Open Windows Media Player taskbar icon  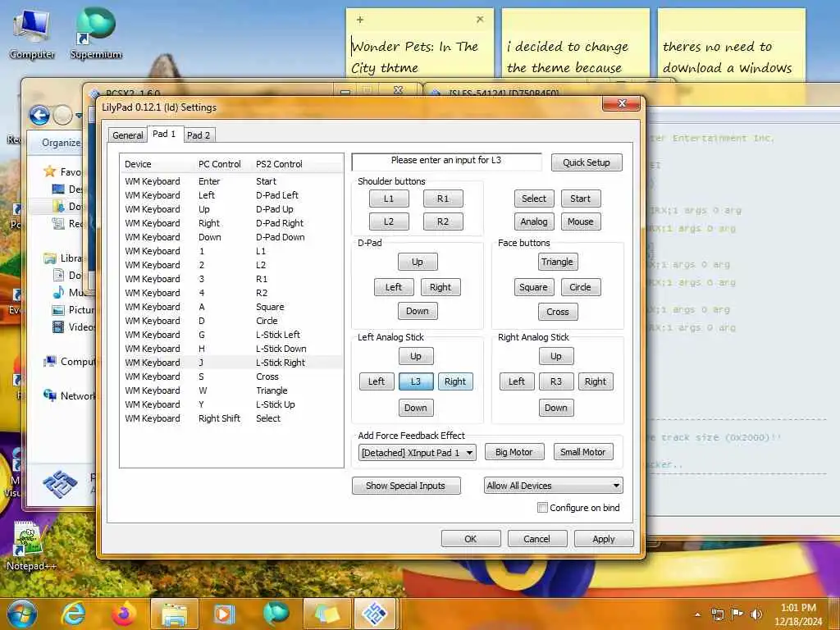click(225, 614)
